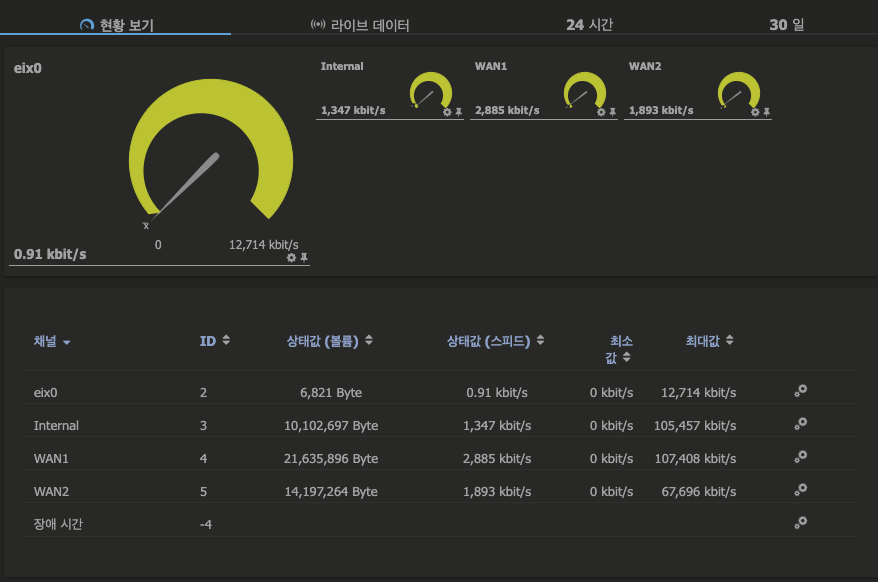
Task: Sort table by 채널 column
Action: pyautogui.click(x=52, y=341)
